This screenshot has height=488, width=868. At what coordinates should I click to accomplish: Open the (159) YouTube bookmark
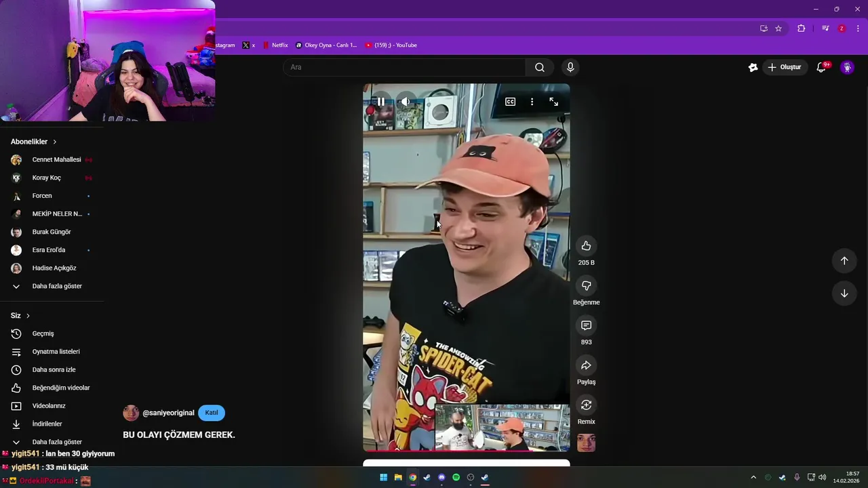(x=391, y=45)
